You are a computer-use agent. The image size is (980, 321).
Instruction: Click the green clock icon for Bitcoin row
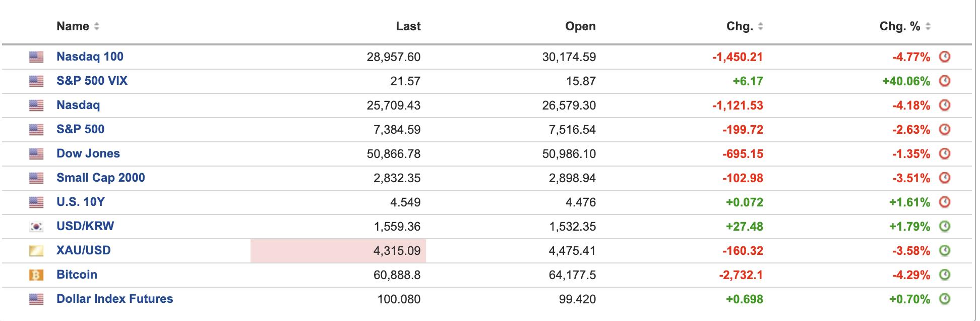945,275
